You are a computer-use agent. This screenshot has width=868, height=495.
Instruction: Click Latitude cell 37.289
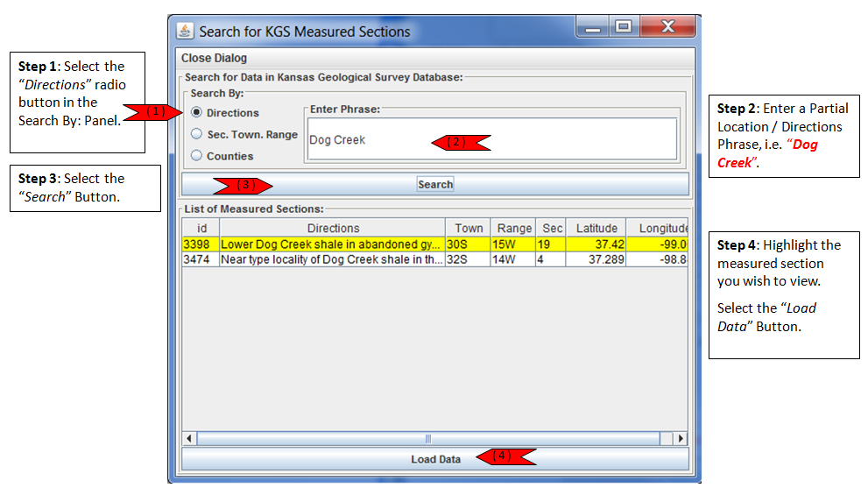[596, 259]
